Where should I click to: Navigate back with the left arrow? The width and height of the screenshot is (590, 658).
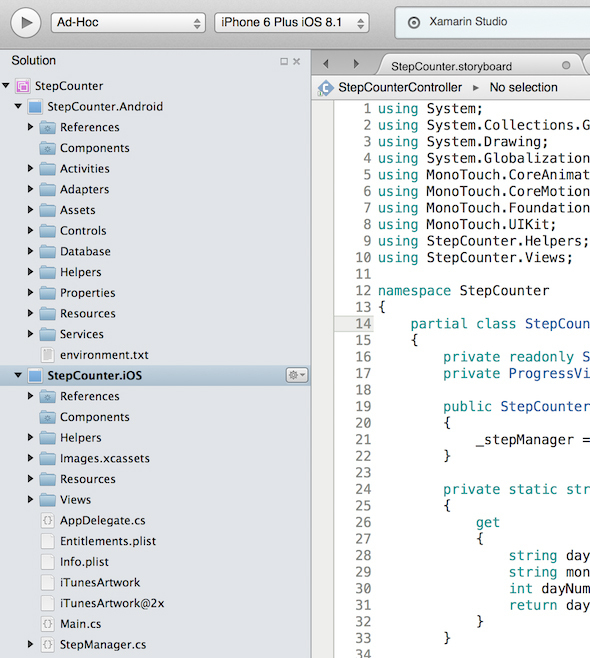point(326,64)
